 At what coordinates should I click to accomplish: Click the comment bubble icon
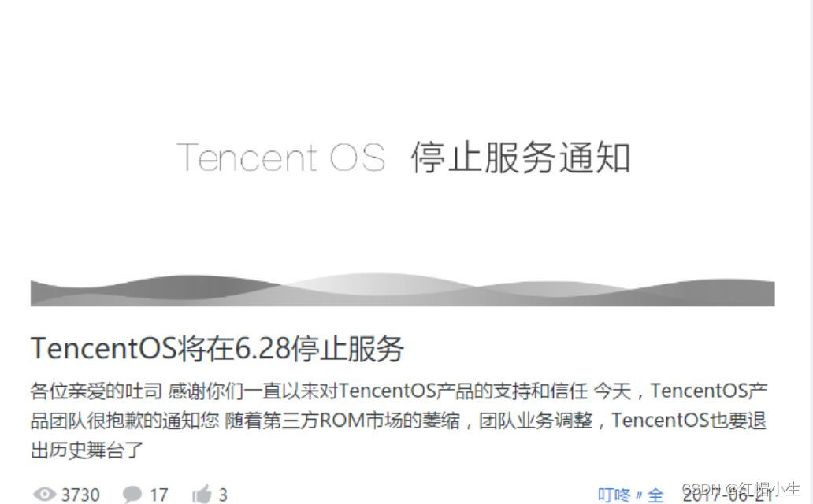[x=132, y=494]
